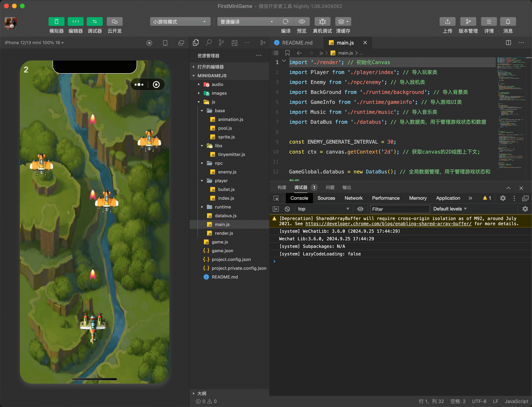Open the DevTools settings gear
The height and width of the screenshot is (407, 532).
pos(503,198)
